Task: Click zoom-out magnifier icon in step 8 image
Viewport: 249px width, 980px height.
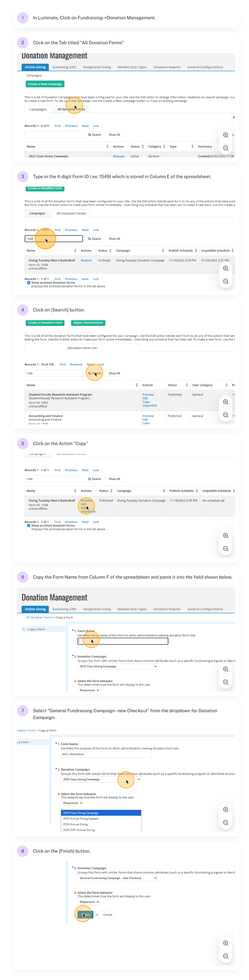Action: click(225, 956)
